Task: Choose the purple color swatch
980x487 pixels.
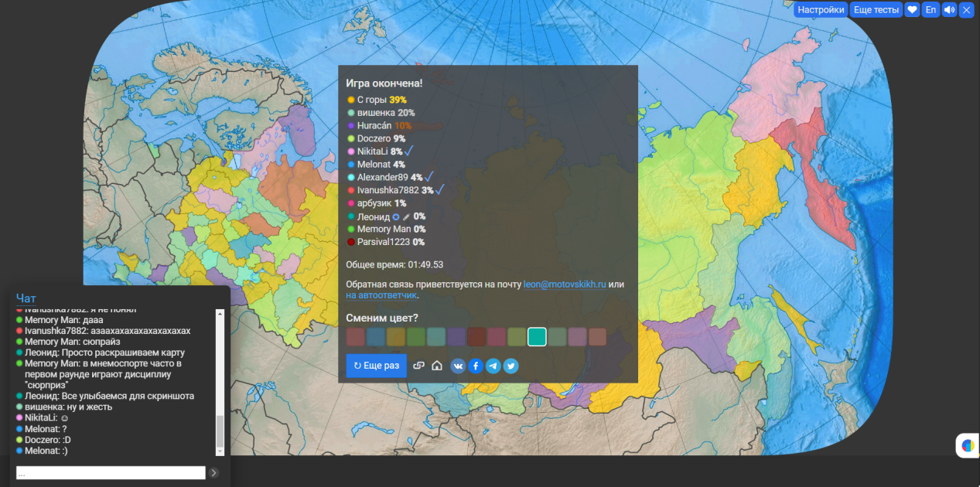Action: pos(456,336)
